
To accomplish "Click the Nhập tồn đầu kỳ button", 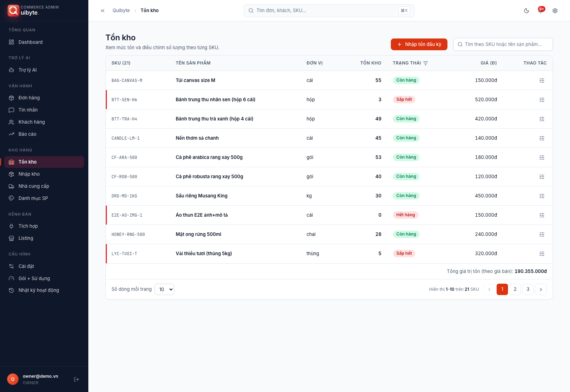I will (419, 44).
